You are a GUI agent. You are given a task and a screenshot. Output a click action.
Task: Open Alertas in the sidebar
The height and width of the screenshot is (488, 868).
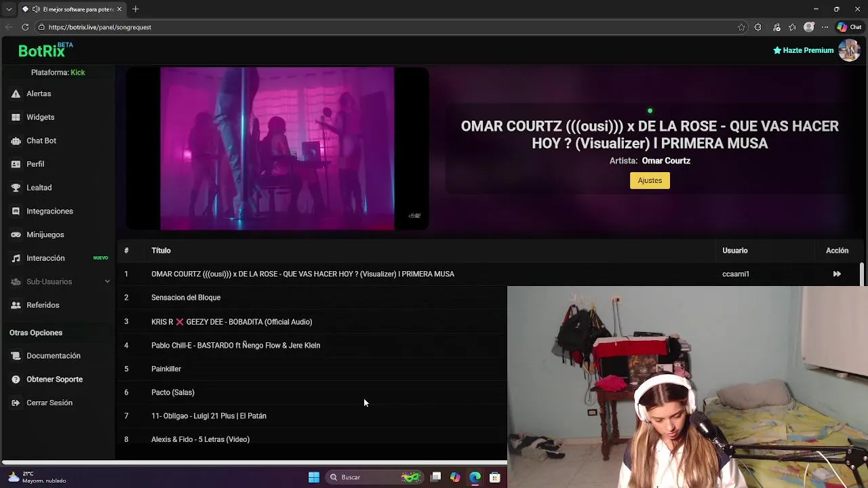tap(39, 94)
